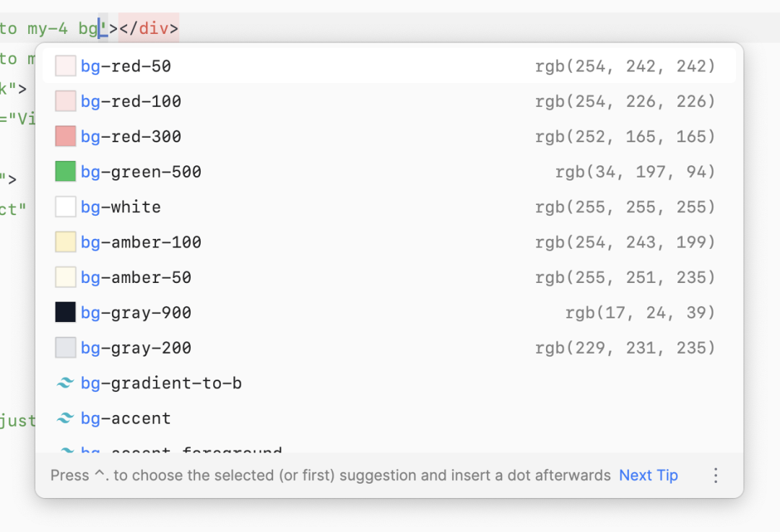The image size is (780, 532).
Task: Click the Tailwind icon beside bg-gradient-to-b
Action: coord(66,383)
